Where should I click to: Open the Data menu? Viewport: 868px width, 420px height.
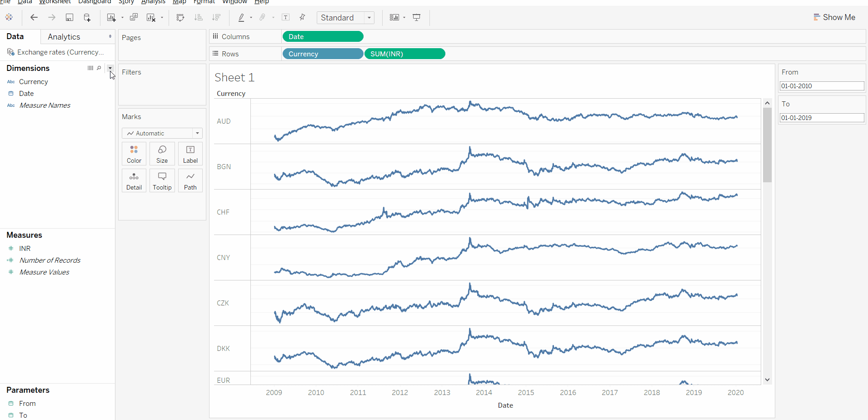click(x=25, y=2)
